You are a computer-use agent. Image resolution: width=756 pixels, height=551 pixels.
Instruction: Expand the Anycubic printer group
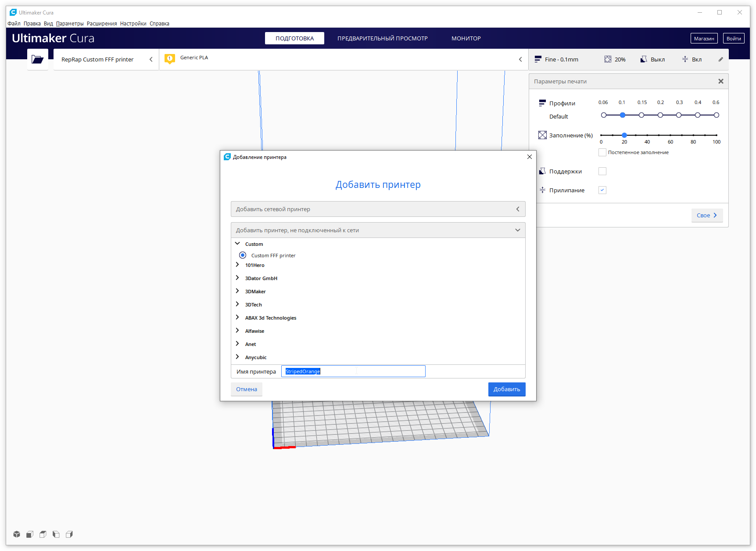237,357
